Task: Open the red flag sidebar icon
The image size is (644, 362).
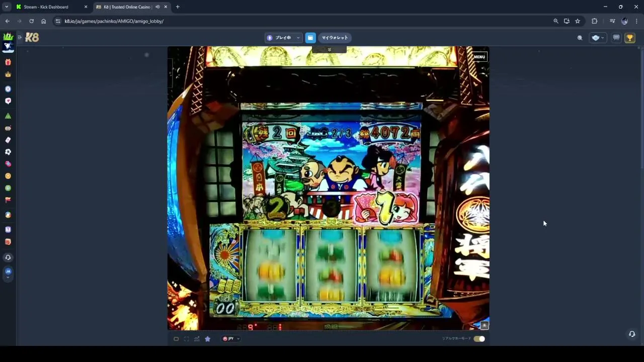Action: click(x=8, y=200)
